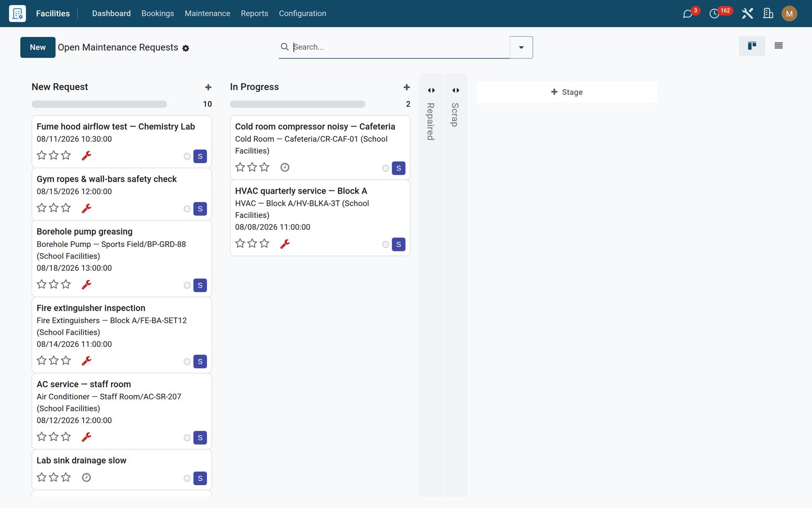Open the activities clock icon with badge 162
Viewport: 812px width, 508px height.
pos(715,14)
